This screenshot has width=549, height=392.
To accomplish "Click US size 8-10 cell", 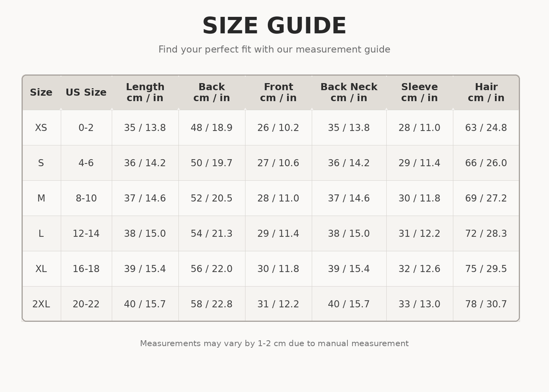I will coord(86,198).
